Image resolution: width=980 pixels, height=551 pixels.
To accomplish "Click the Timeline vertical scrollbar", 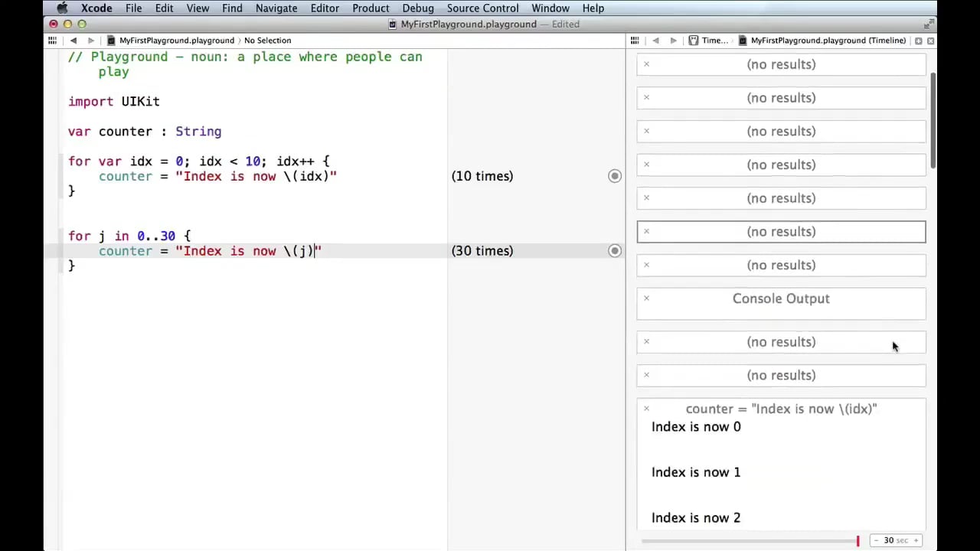I will (933, 120).
